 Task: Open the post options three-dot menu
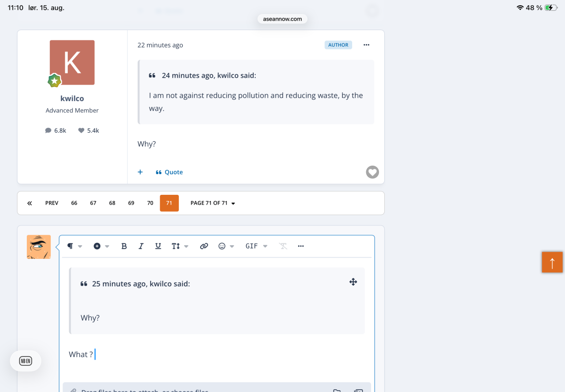point(366,45)
